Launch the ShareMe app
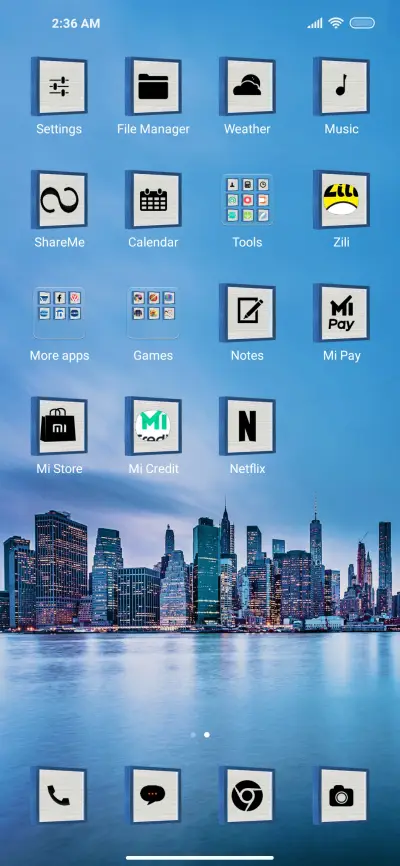The width and height of the screenshot is (400, 866). pyautogui.click(x=59, y=200)
